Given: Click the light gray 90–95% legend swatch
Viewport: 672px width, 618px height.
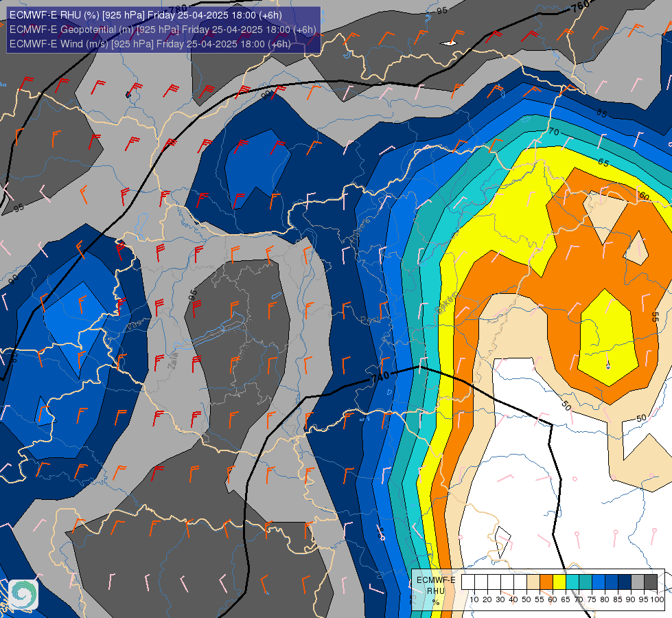Looking at the screenshot, I should click(x=638, y=582).
